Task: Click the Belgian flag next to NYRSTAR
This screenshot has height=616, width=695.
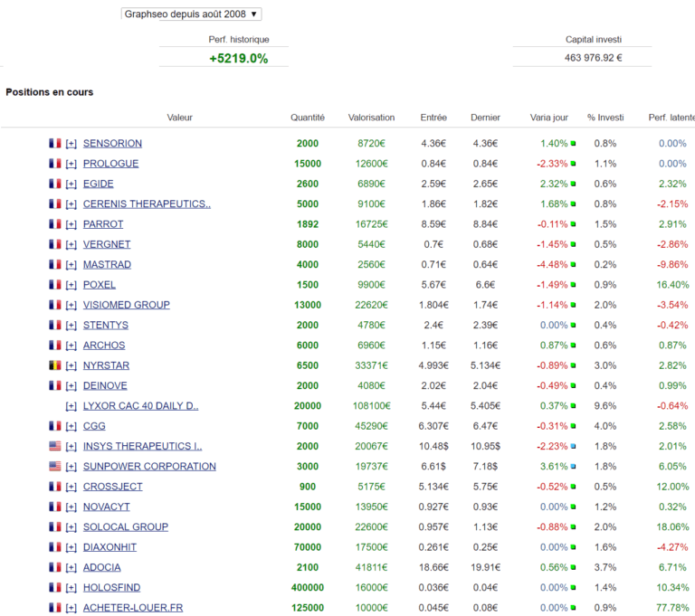Action: [55, 365]
